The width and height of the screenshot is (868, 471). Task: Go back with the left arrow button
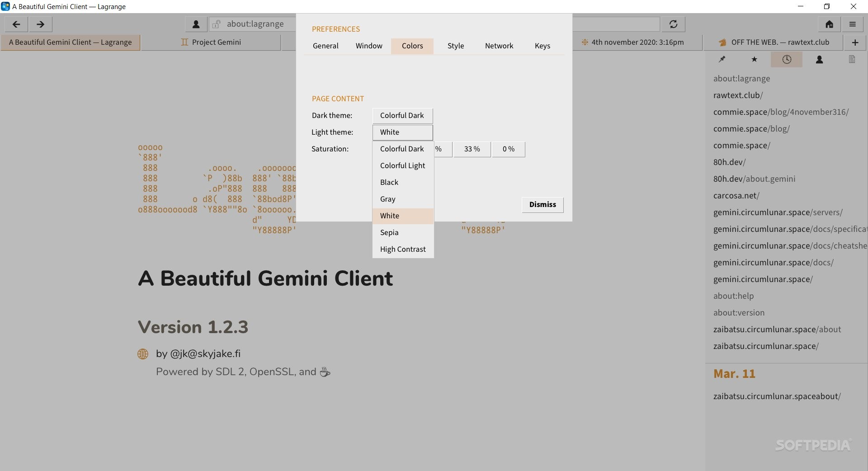16,24
